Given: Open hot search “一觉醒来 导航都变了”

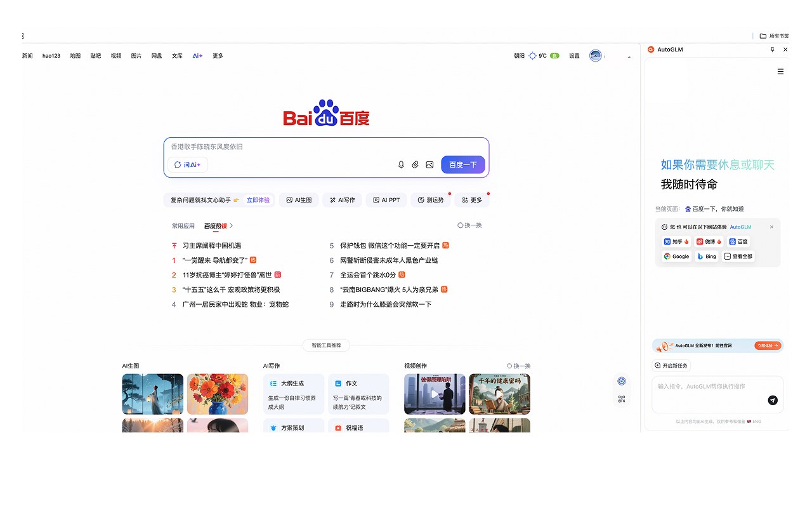Looking at the screenshot, I should (x=215, y=260).
